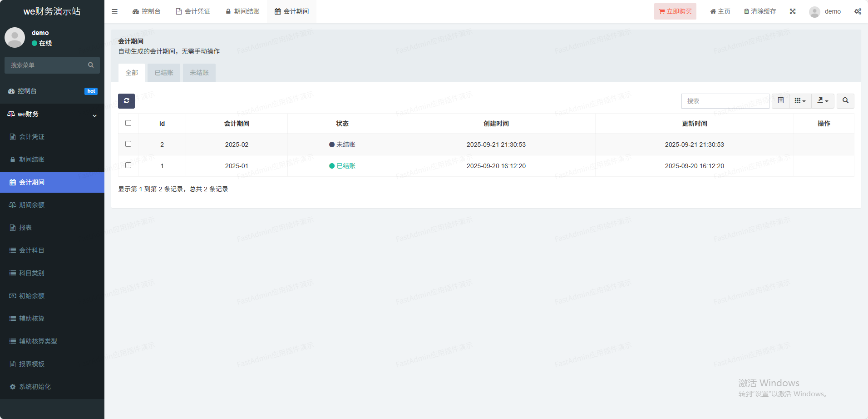868x419 pixels.
Task: Switch to the 未结账 filter tab
Action: pos(199,73)
